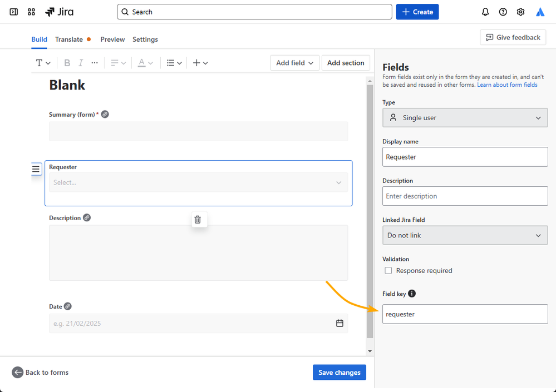The width and height of the screenshot is (556, 392).
Task: Click Give feedback button
Action: [x=513, y=37]
